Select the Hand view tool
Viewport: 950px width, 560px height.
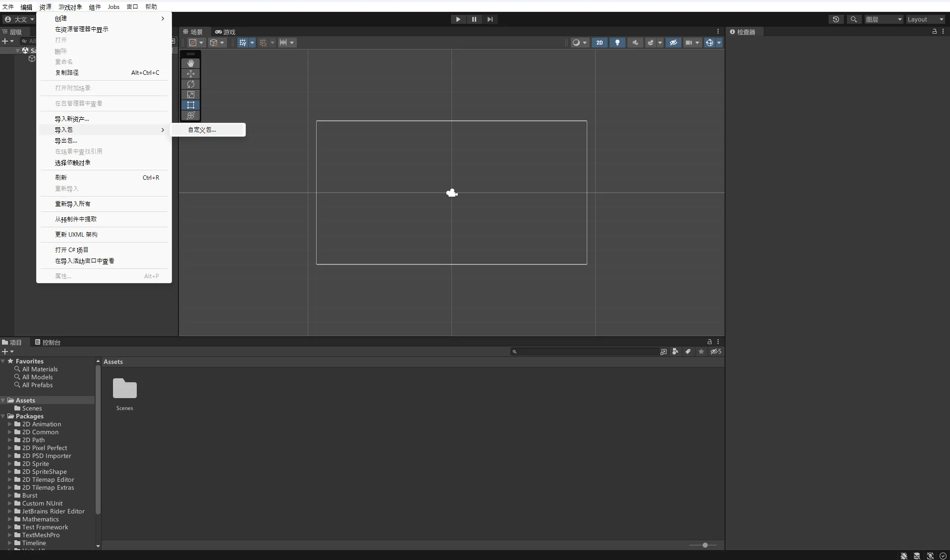191,63
